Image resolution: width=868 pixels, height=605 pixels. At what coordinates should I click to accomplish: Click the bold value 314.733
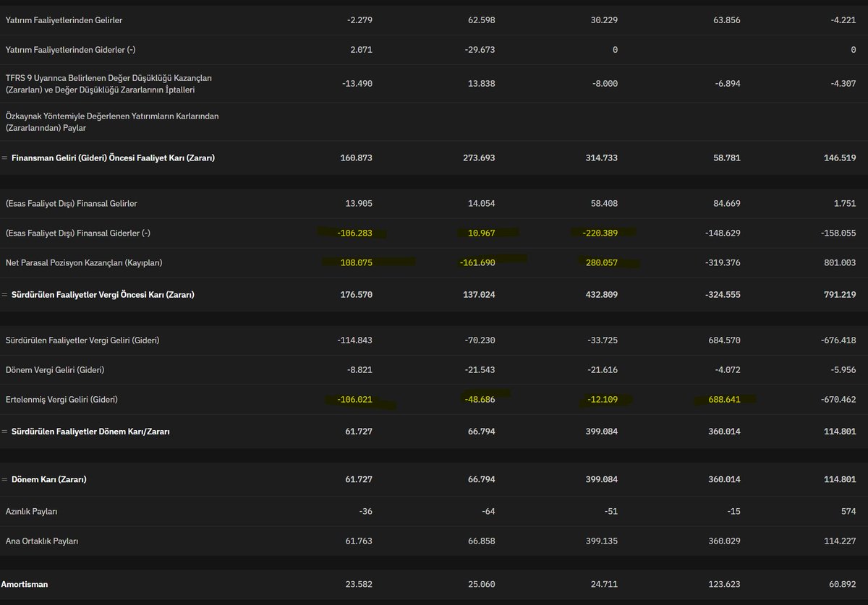click(x=602, y=158)
